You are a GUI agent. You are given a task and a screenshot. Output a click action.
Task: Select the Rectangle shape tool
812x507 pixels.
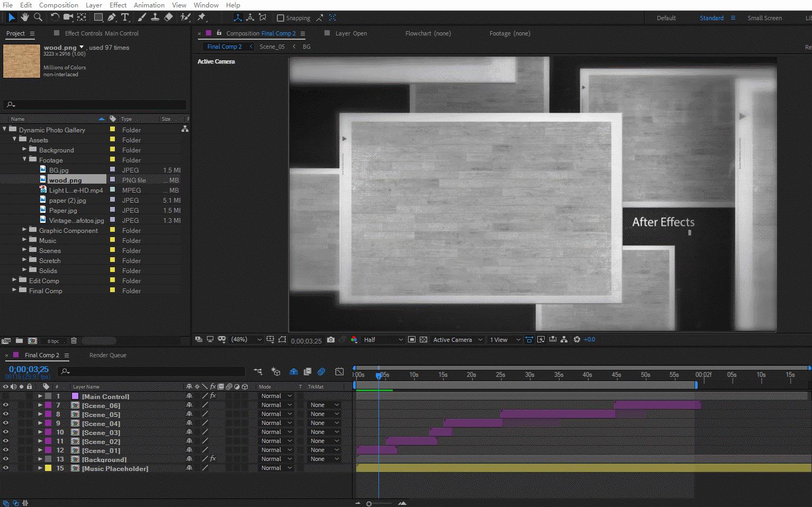(98, 17)
